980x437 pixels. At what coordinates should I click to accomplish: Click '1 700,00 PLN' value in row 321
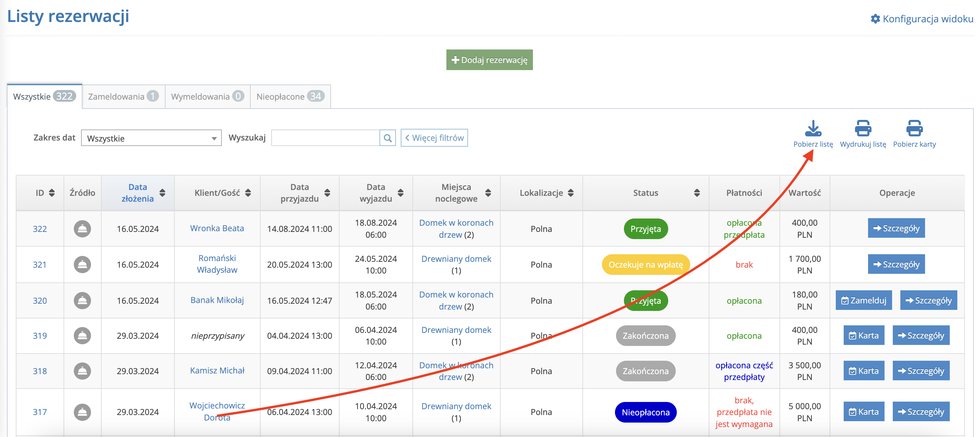pos(804,265)
